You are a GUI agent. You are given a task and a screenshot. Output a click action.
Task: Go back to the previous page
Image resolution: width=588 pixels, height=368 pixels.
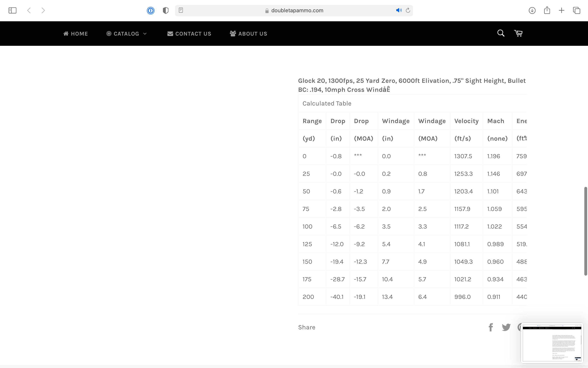29,10
